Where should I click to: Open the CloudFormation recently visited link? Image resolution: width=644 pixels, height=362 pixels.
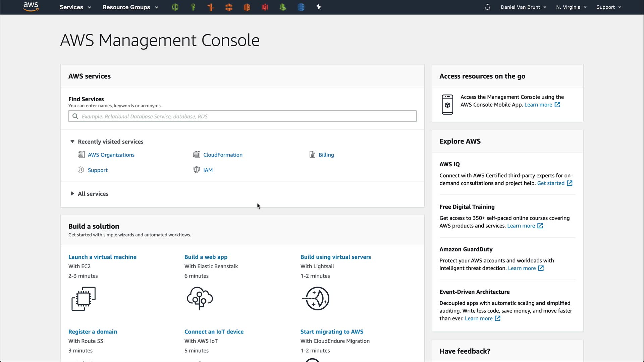click(x=223, y=155)
